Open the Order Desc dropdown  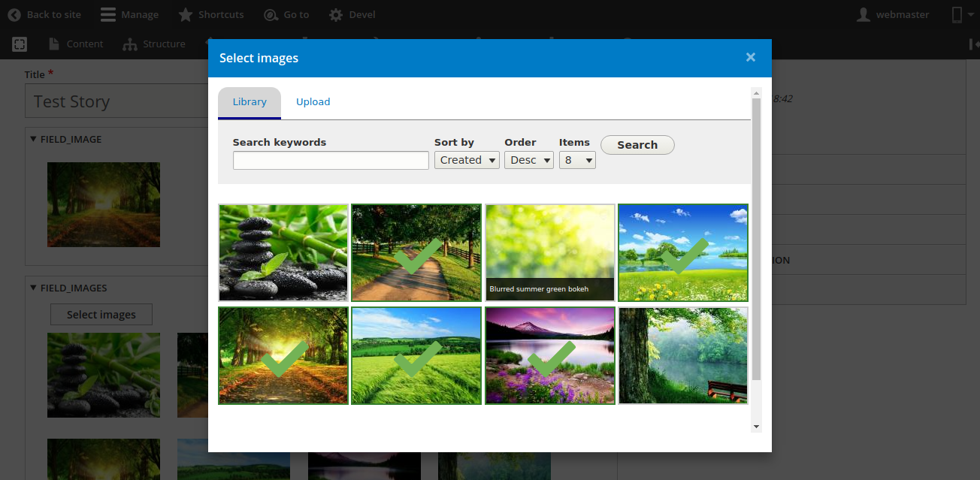click(528, 160)
